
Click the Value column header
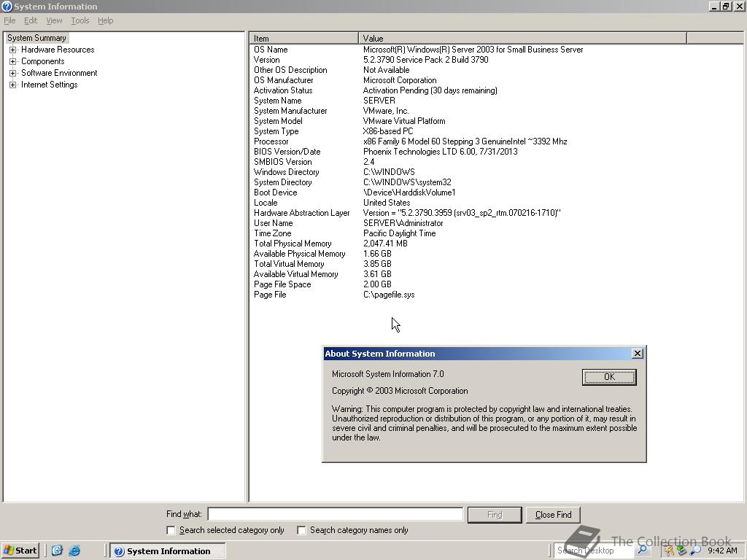[x=522, y=39]
